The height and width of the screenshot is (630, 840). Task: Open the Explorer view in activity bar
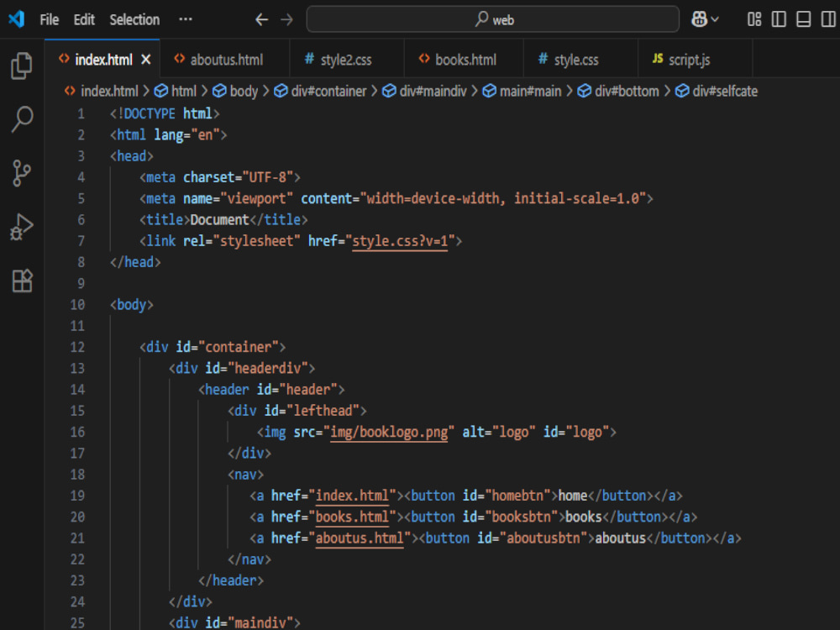[22, 66]
